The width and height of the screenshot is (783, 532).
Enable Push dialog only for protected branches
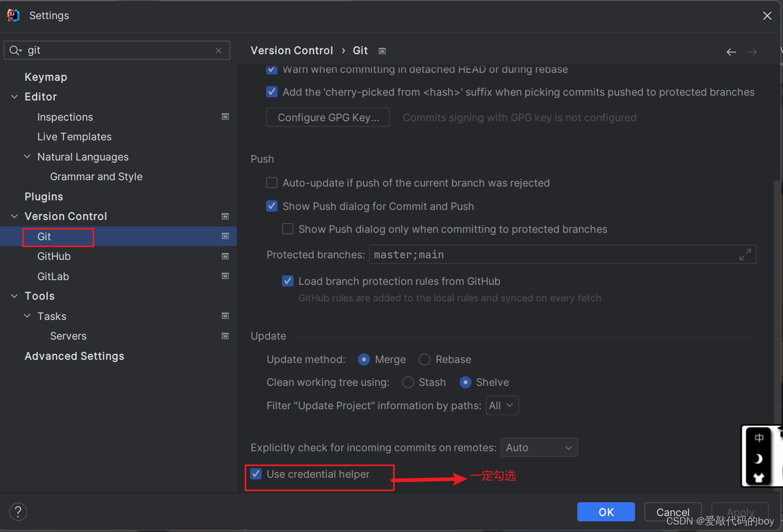288,229
